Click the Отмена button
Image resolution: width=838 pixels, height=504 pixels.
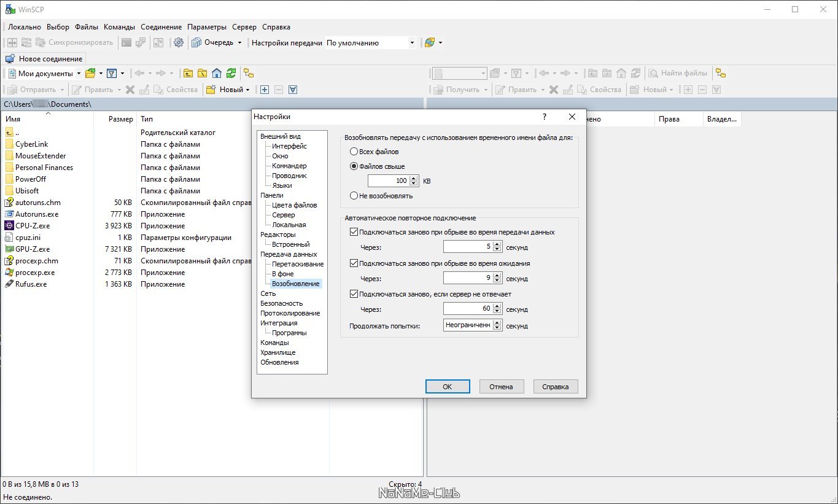point(501,387)
